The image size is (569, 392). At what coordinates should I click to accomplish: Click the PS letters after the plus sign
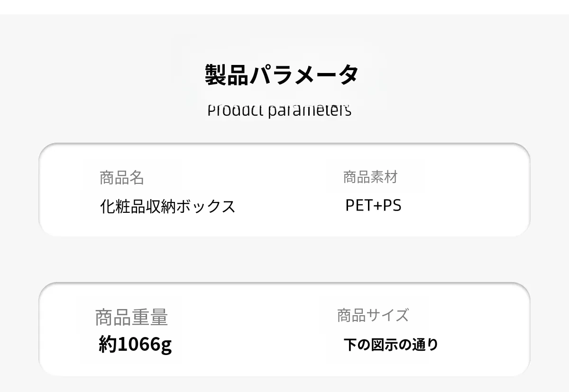pos(392,205)
